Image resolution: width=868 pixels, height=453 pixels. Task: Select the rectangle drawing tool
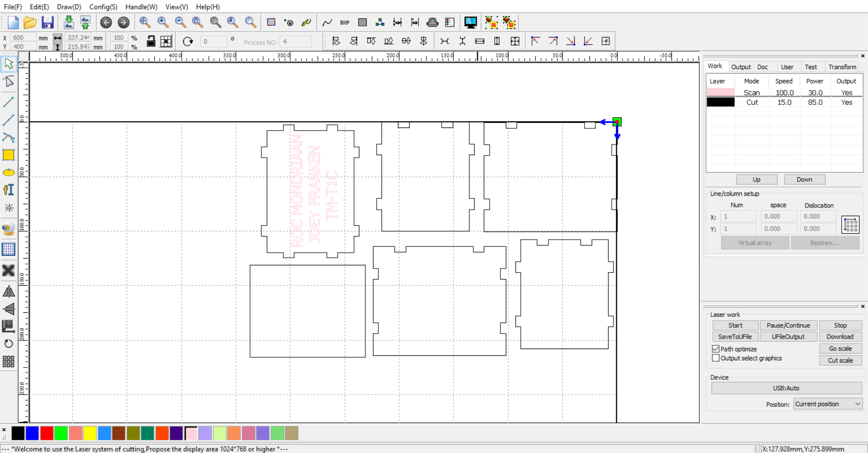tap(9, 155)
